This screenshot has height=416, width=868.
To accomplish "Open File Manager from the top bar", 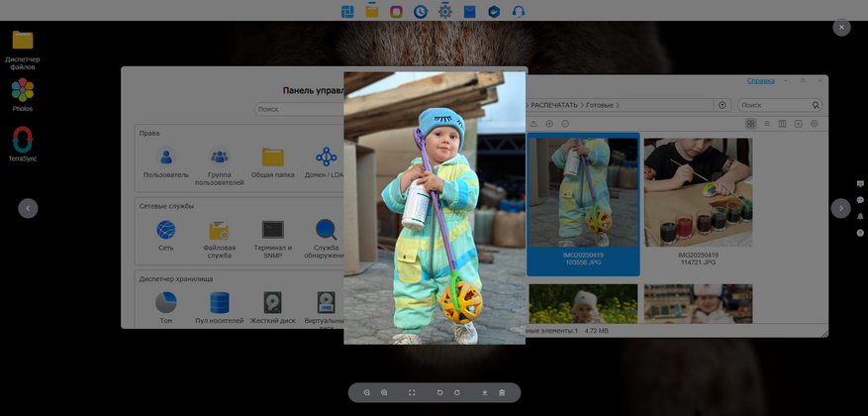I will (x=372, y=10).
